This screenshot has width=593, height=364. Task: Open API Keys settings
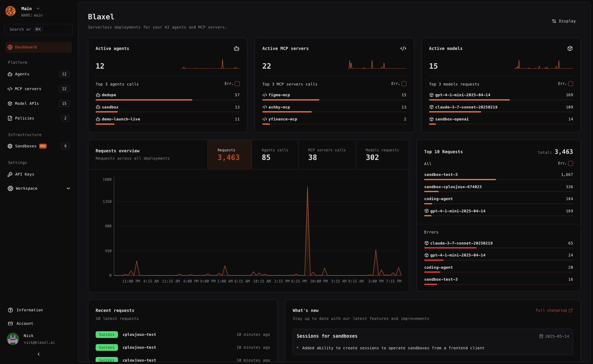39,174
